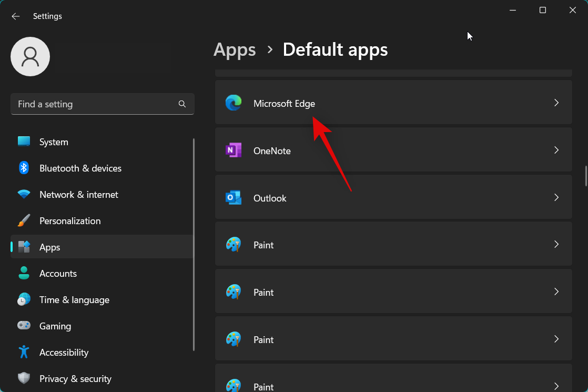
Task: Open Gaming settings via Xbox icon
Action: (x=24, y=326)
